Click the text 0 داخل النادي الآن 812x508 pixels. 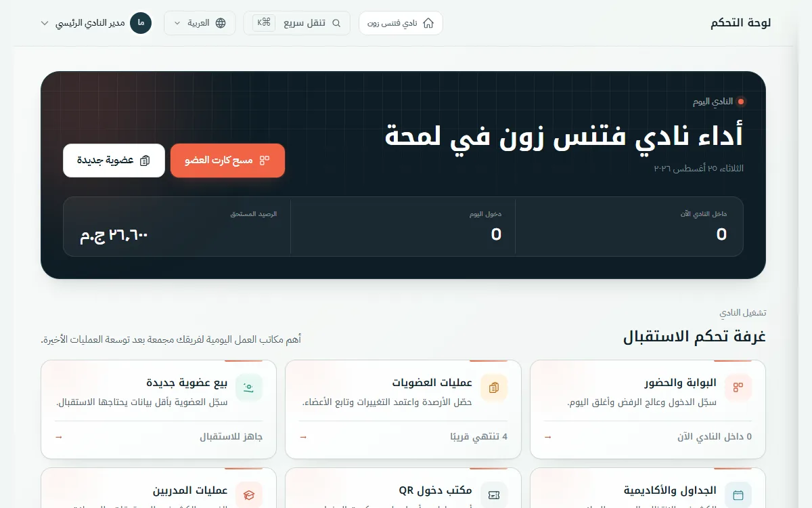(x=715, y=437)
